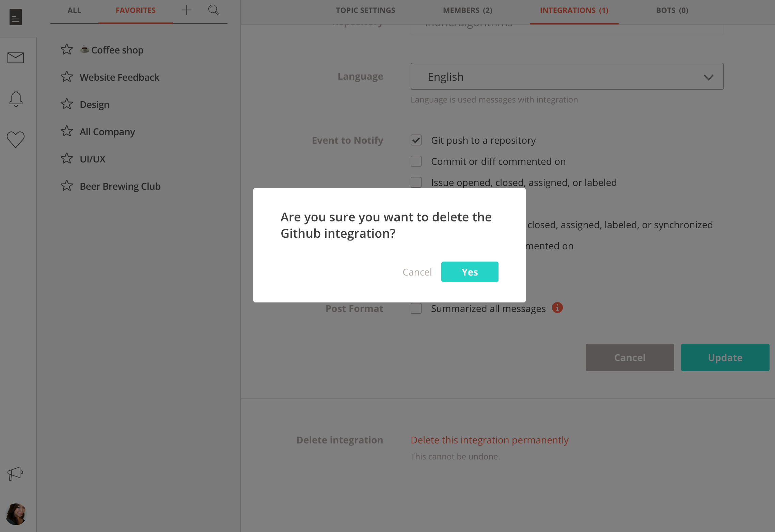The width and height of the screenshot is (775, 532).
Task: Click the megaphone announcements icon
Action: coord(15,473)
